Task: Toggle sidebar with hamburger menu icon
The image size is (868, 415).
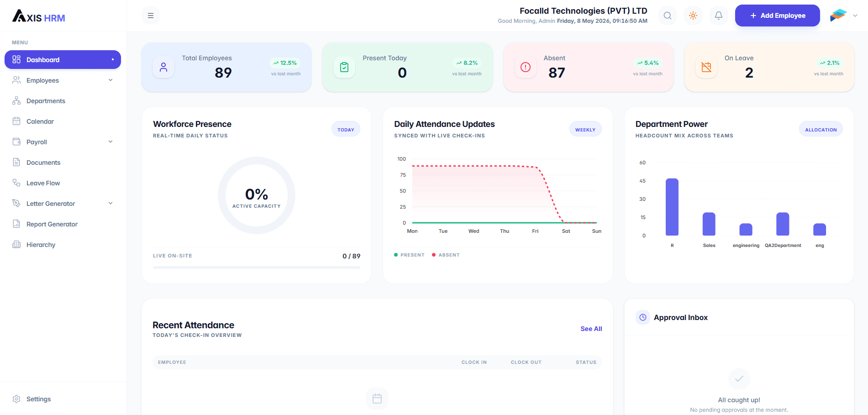Action: pyautogui.click(x=151, y=16)
